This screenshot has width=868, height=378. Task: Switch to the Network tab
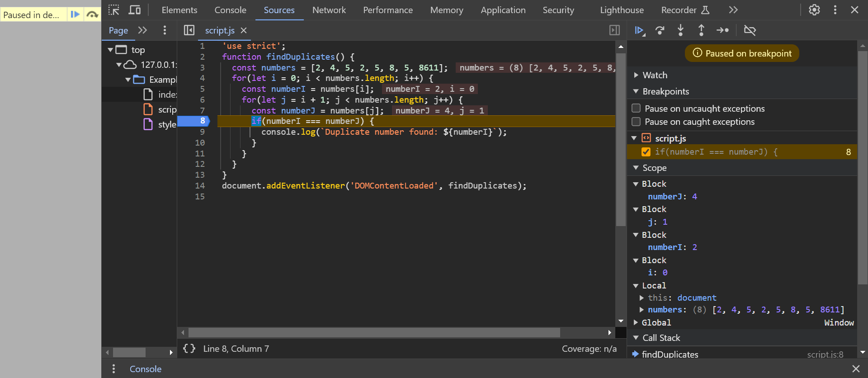coord(329,10)
